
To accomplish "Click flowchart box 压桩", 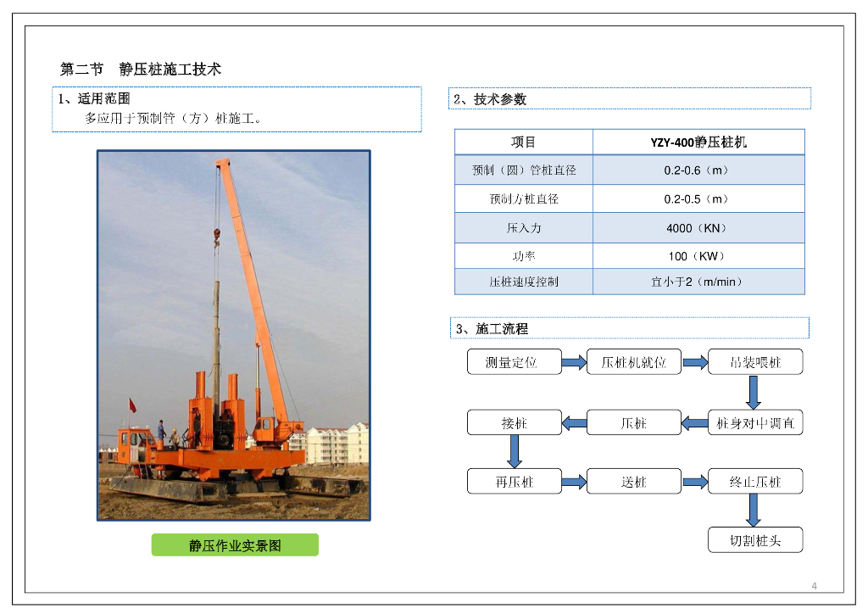I will (x=634, y=423).
